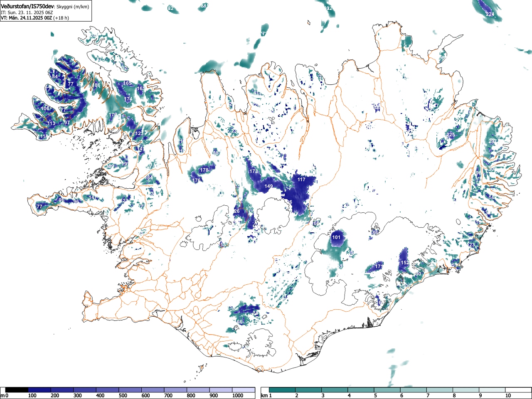
Task: Click the 3–4 km legend swatch
Action: (x=335, y=390)
